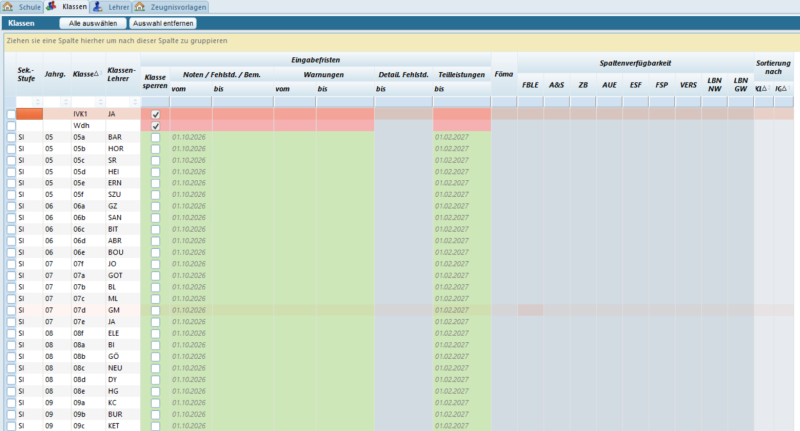Click the filter field under Detail. Fehlstd. bis
Viewport: 800px width, 431px height.
click(403, 102)
